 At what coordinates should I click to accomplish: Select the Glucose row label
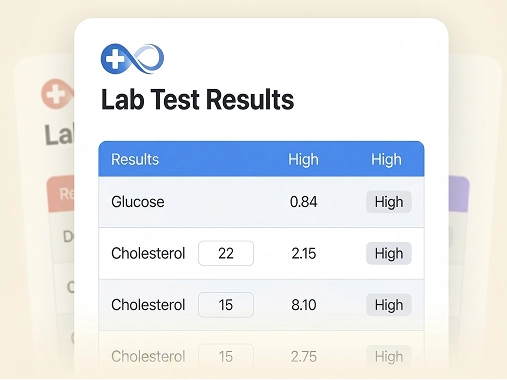pyautogui.click(x=138, y=202)
